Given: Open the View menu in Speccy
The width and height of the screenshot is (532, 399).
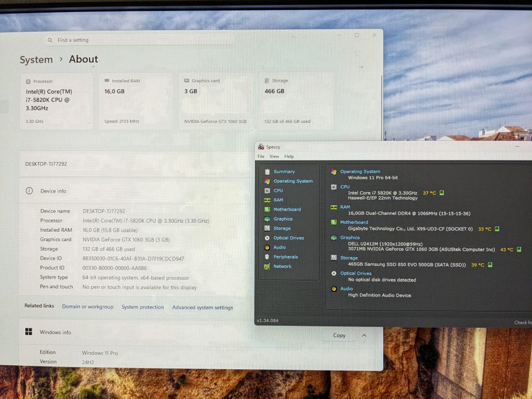Looking at the screenshot, I should (x=274, y=156).
